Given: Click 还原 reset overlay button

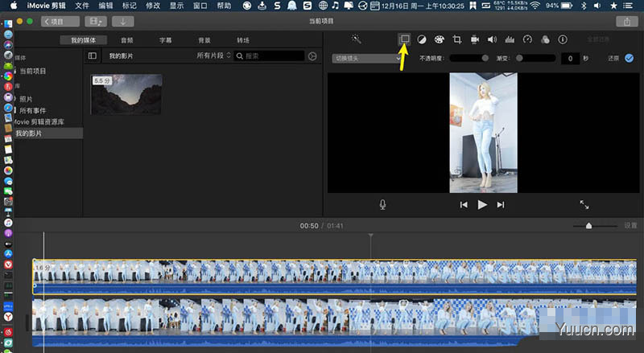Looking at the screenshot, I should point(613,58).
